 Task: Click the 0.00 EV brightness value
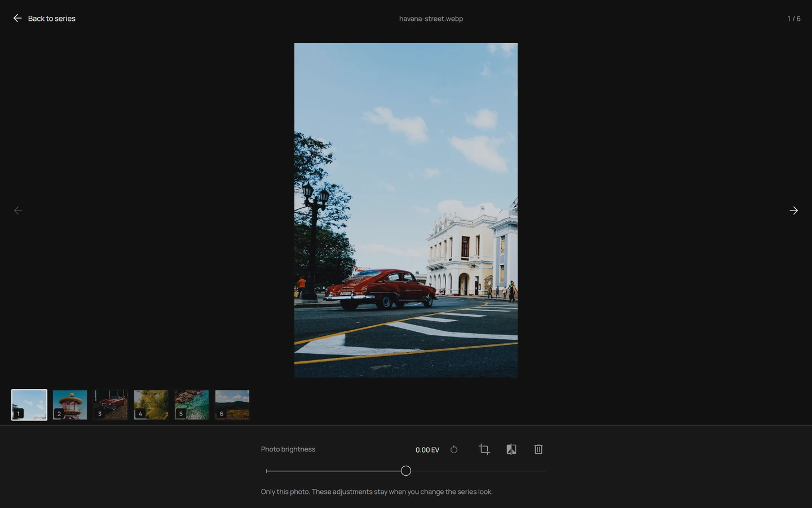[x=427, y=450]
